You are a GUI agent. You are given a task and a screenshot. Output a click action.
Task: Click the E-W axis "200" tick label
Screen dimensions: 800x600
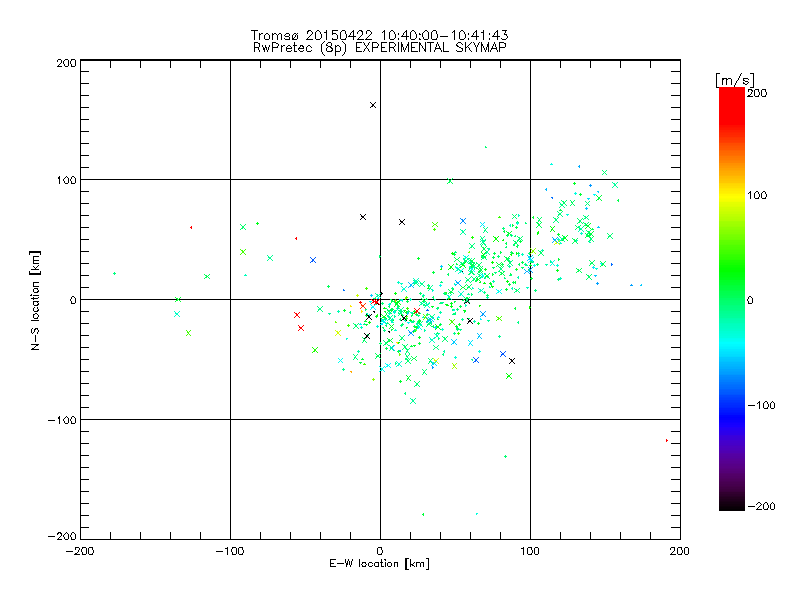pyautogui.click(x=680, y=551)
